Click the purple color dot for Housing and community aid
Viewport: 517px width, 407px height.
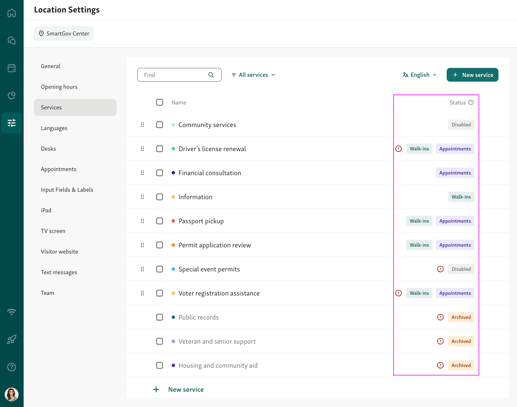[173, 365]
